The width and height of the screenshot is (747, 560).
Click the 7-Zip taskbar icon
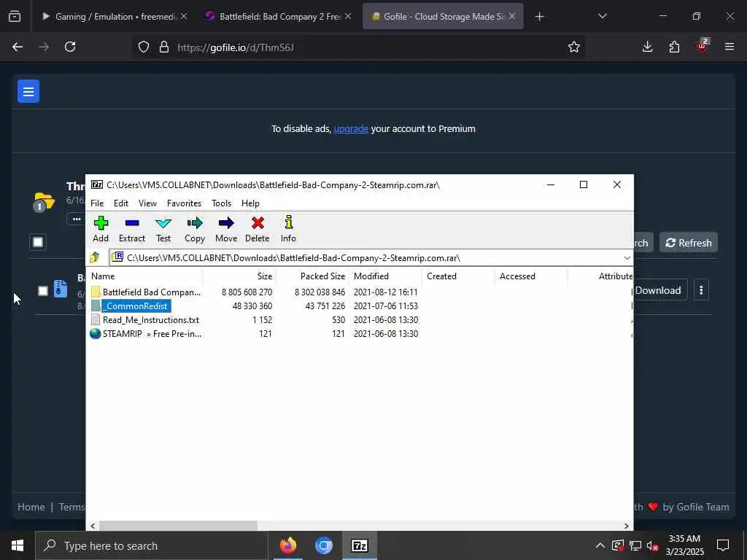(x=359, y=545)
